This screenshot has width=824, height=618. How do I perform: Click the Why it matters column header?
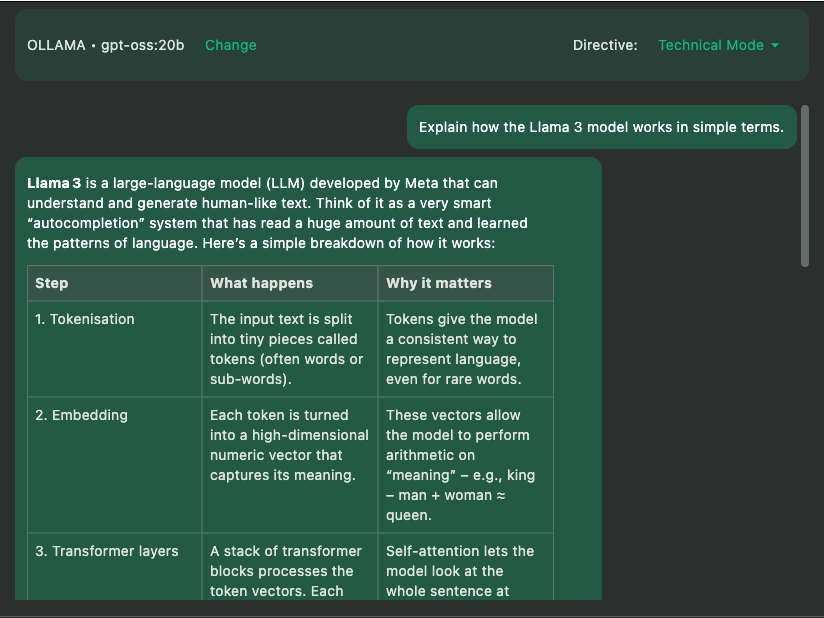(x=439, y=283)
